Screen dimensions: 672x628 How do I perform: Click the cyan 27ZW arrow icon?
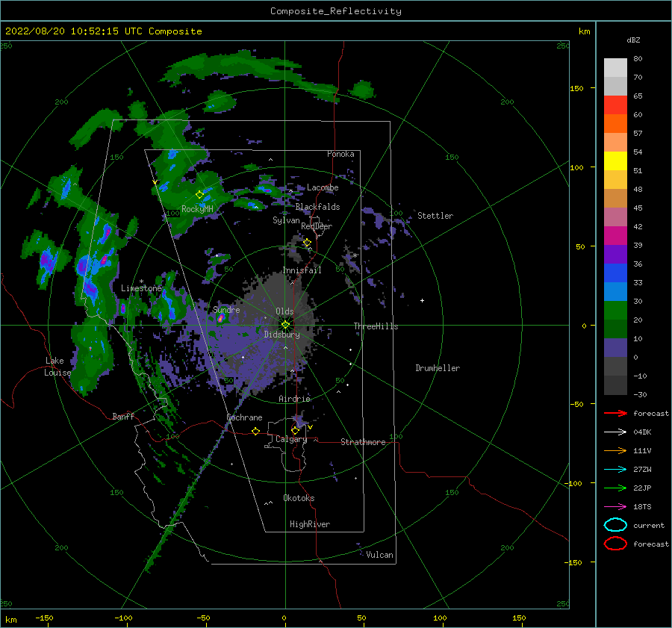[615, 470]
